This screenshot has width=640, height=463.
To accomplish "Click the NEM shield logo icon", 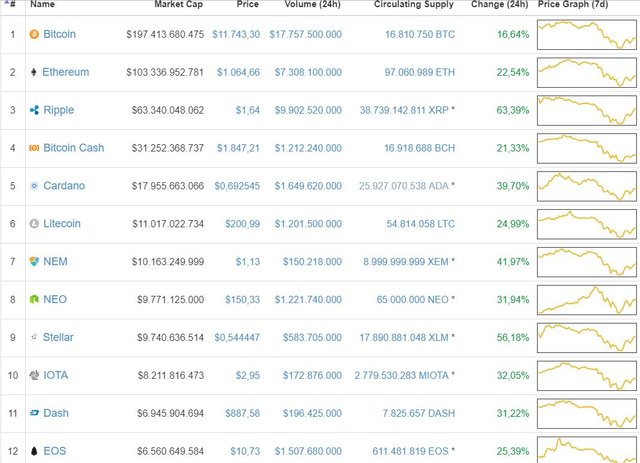I will pos(34,261).
